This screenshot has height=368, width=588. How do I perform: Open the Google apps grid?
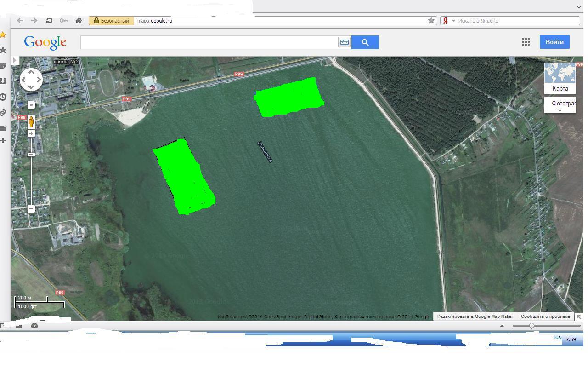[x=526, y=42]
